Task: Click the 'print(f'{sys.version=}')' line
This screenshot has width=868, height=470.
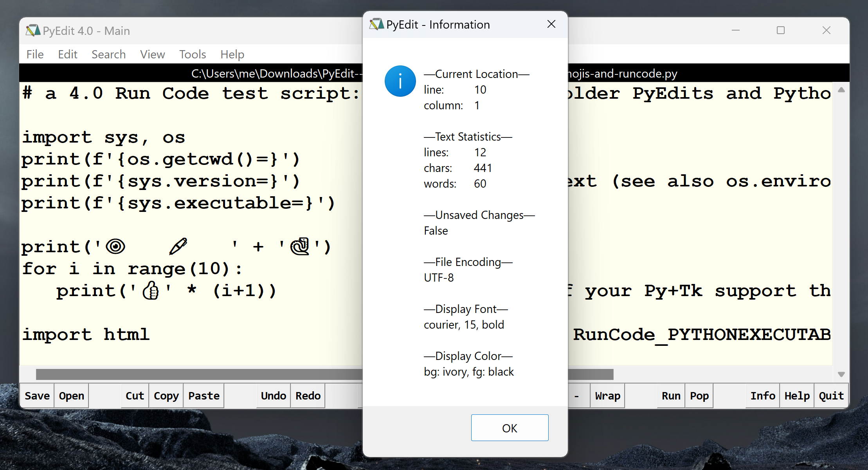Action: 161,181
